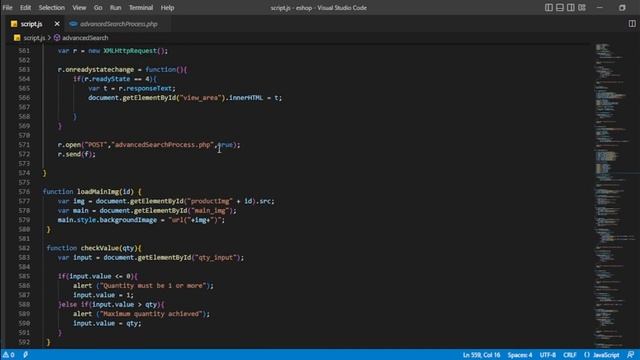Toggle the secondary side bar layout icon
This screenshot has width=640, height=360.
(x=571, y=8)
